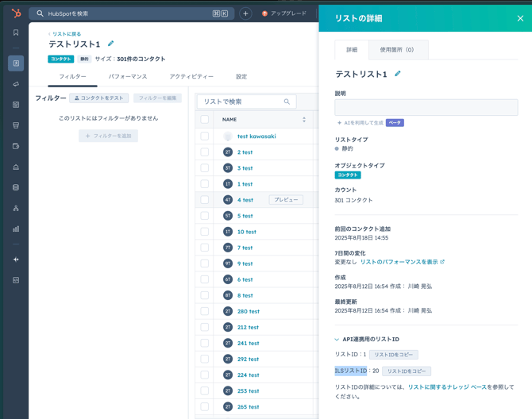Open the service bell icon in sidebar

16,167
